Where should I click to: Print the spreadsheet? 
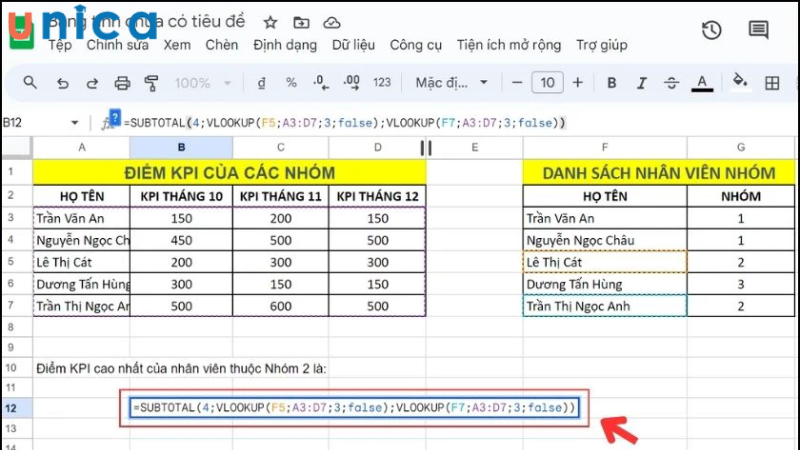tap(122, 83)
